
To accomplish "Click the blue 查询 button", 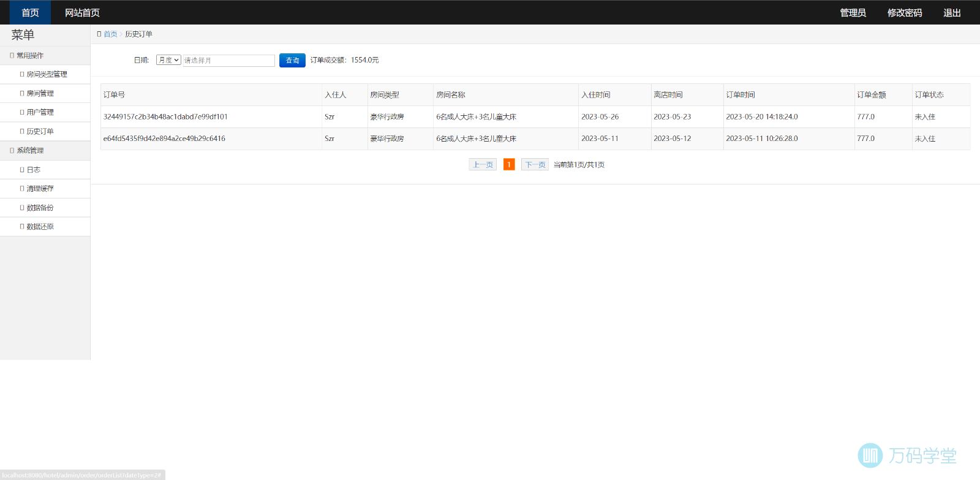I will (292, 60).
